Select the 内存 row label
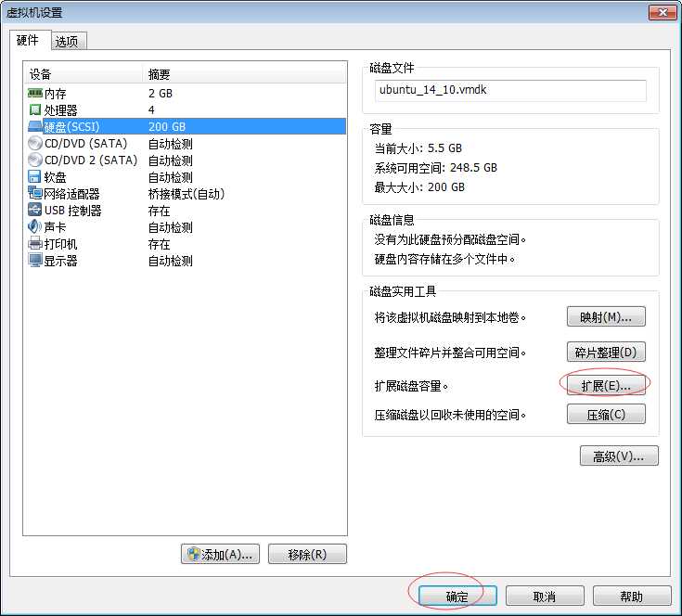Image resolution: width=682 pixels, height=616 pixels. click(56, 94)
